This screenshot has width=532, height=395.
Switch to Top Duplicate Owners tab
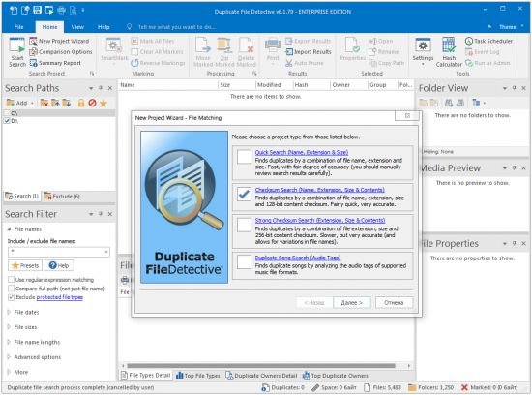click(x=336, y=376)
